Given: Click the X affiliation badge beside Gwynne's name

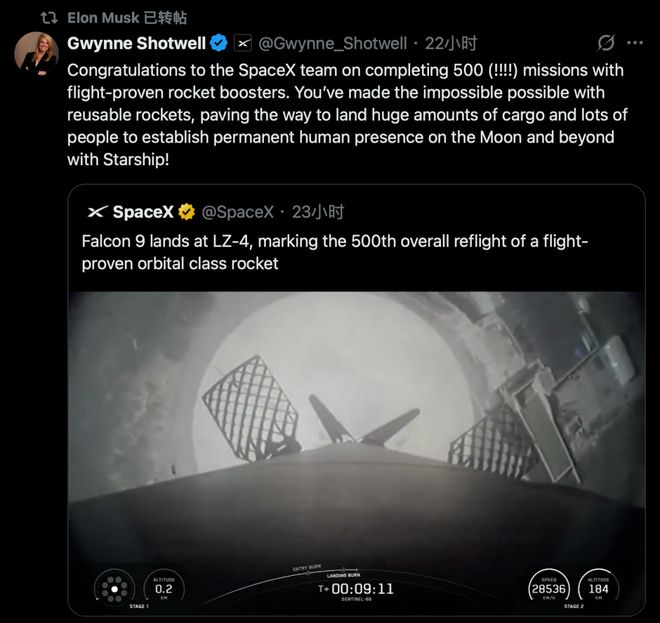Looking at the screenshot, I should [x=243, y=43].
